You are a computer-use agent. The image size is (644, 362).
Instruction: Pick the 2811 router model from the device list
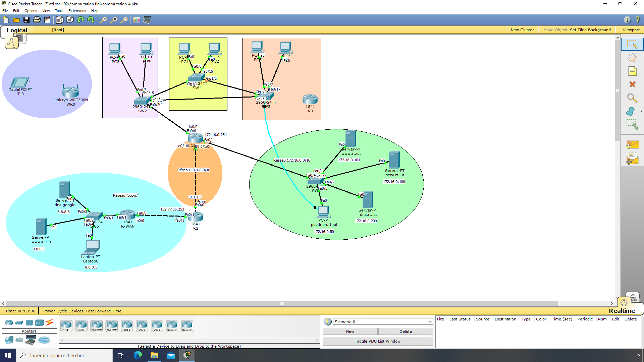coord(126,325)
